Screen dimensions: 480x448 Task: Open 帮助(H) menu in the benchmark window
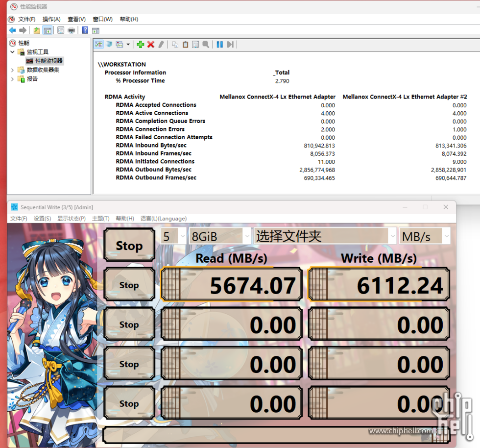pos(125,219)
